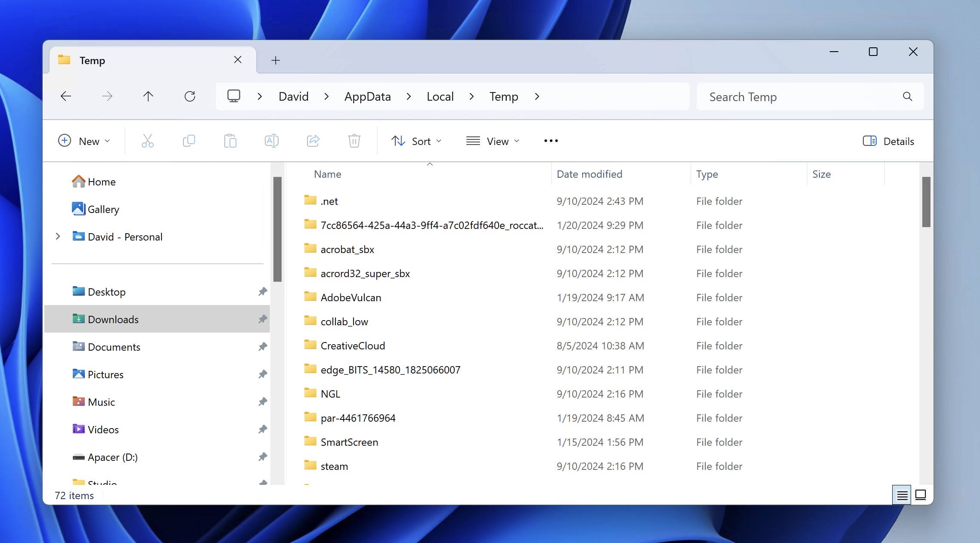980x543 pixels.
Task: Click the pin icon next to Music
Action: (263, 402)
